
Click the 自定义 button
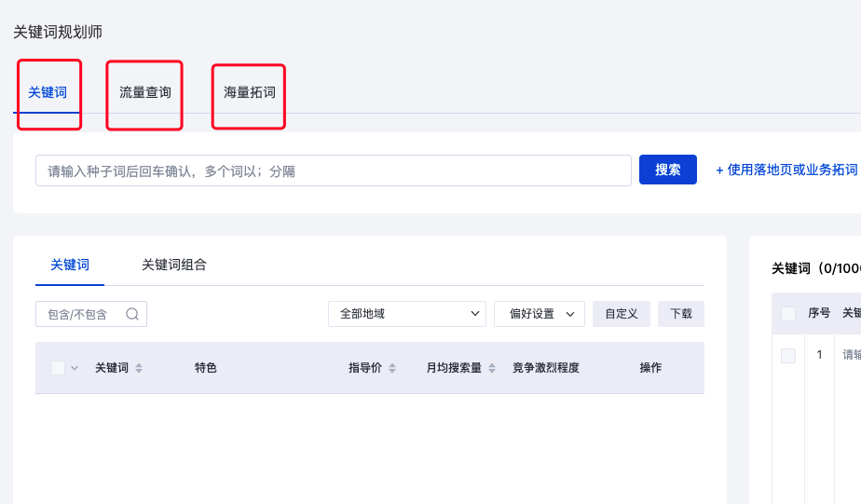point(621,314)
